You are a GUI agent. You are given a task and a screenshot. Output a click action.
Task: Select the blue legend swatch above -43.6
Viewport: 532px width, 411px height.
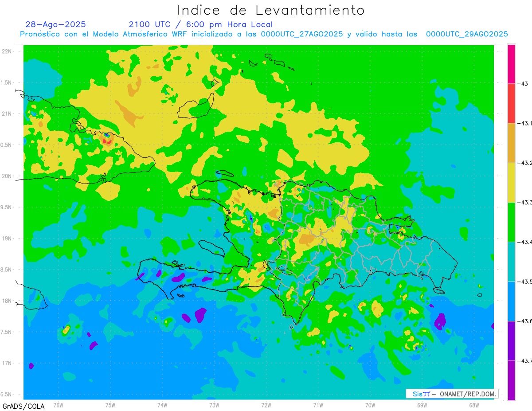(x=511, y=301)
